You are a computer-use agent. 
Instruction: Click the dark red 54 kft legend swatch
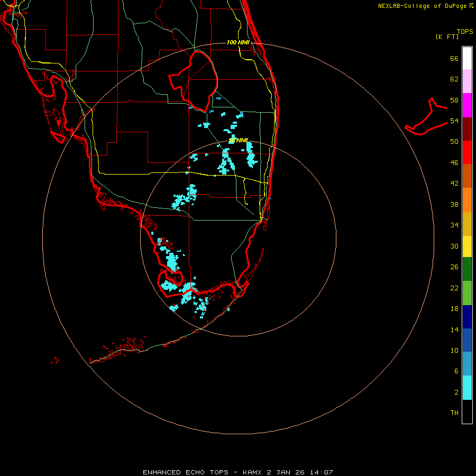point(467,129)
